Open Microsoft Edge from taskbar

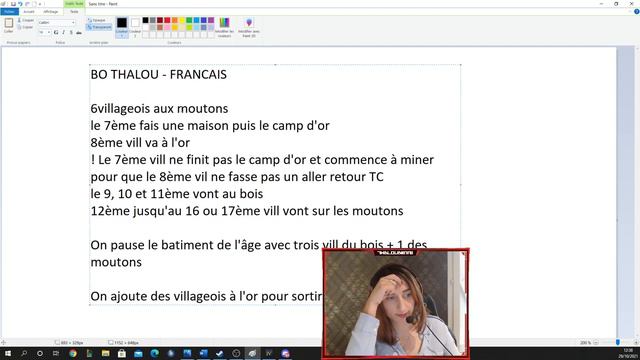[154, 353]
